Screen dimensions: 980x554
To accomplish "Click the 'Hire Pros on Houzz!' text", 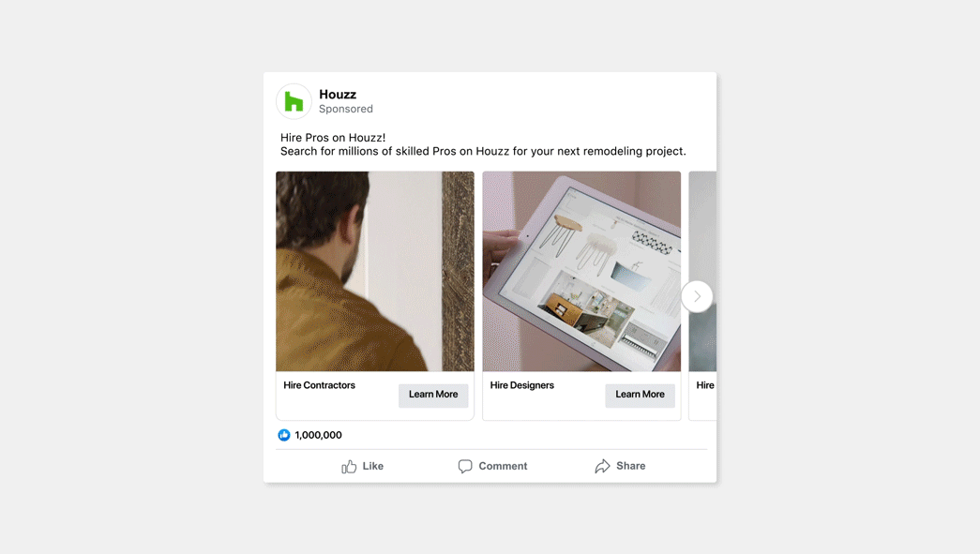I will point(333,138).
